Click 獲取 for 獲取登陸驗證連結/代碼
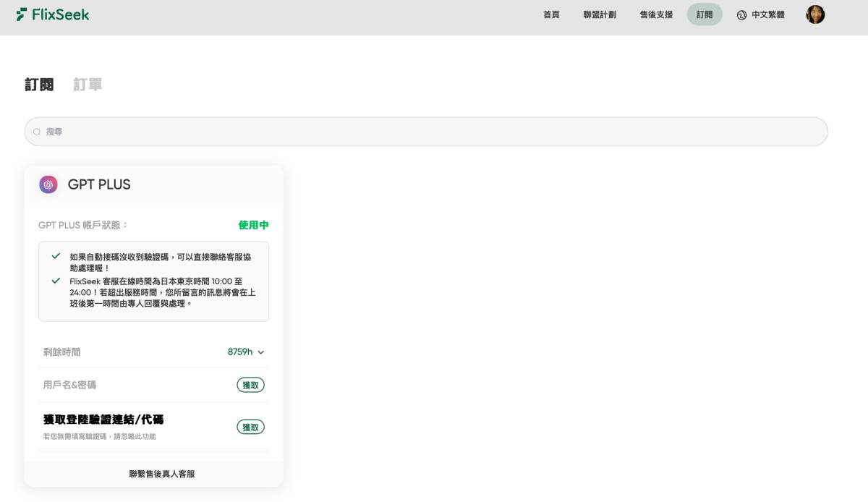 click(250, 427)
